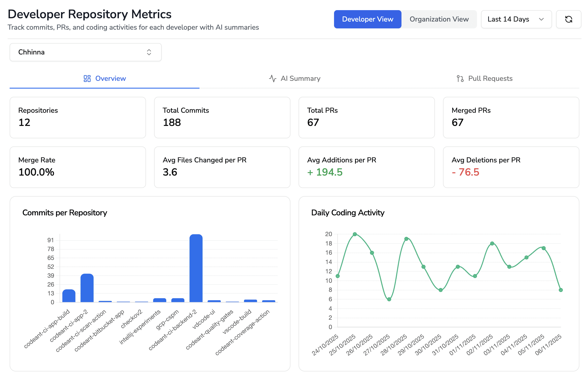This screenshot has height=377, width=588.
Task: Click the AI Summary activity pulse icon
Action: pos(273,79)
